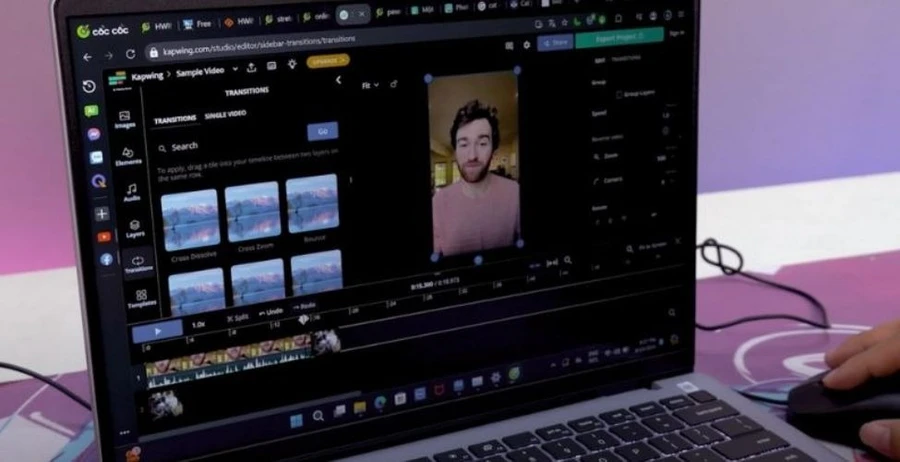900x462 pixels.
Task: Go back to the previous browser page
Action: [x=87, y=57]
